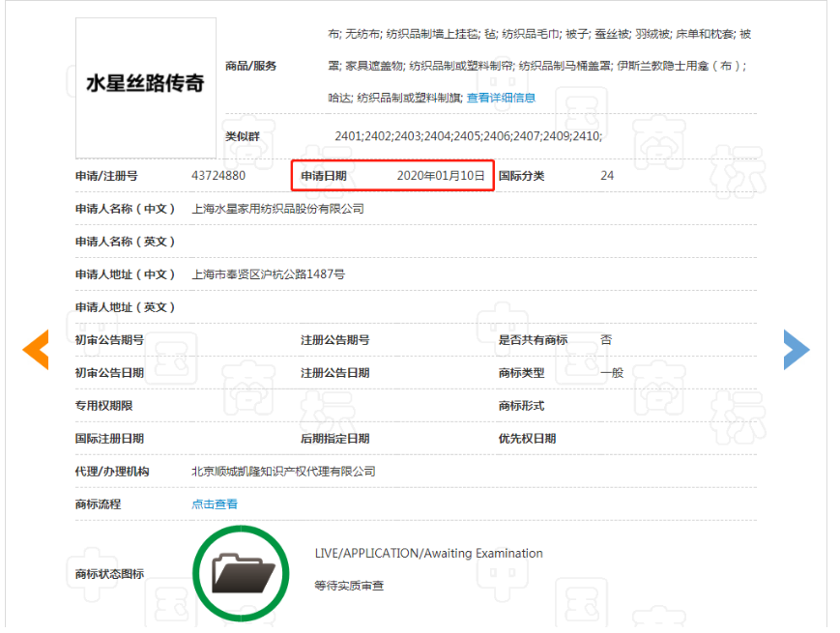This screenshot has height=633, width=840.
Task: Click the 代理/办理机构 label
Action: (x=112, y=472)
